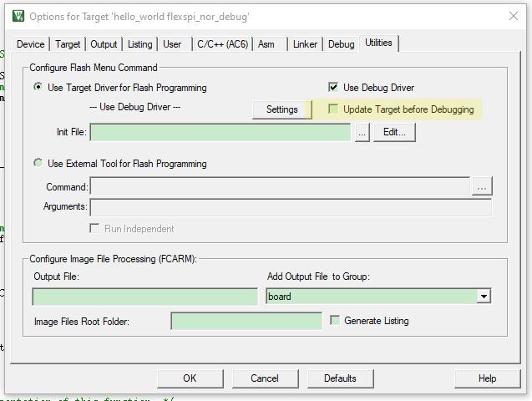Toggle the Run Independent checkbox

pyautogui.click(x=94, y=228)
